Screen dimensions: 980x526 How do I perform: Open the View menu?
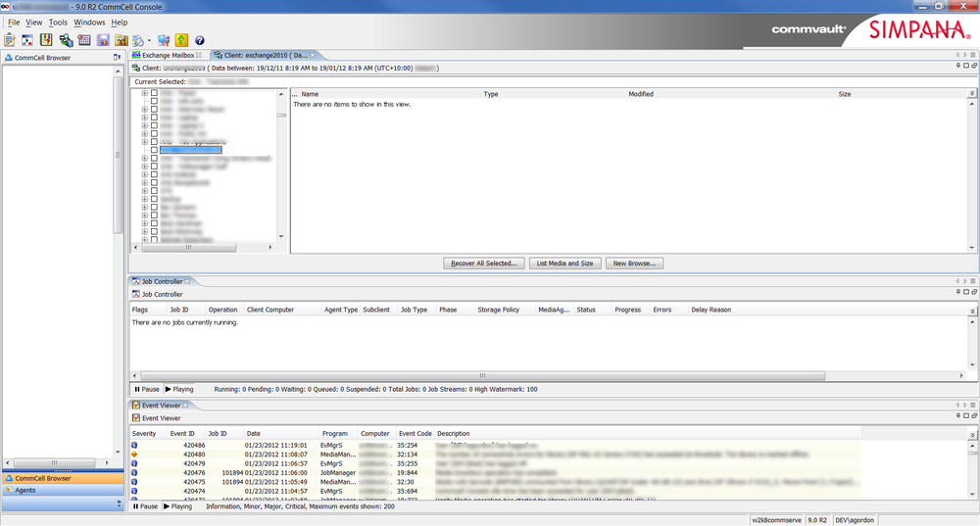33,23
